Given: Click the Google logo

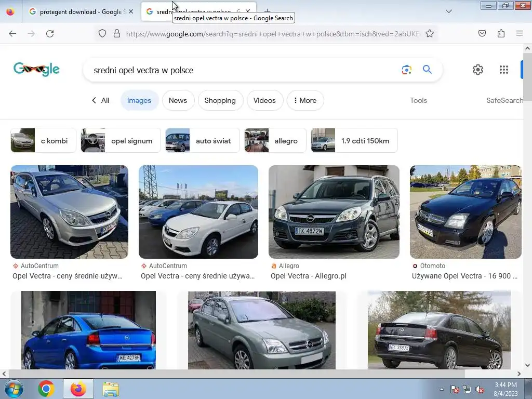Looking at the screenshot, I should coord(37,69).
